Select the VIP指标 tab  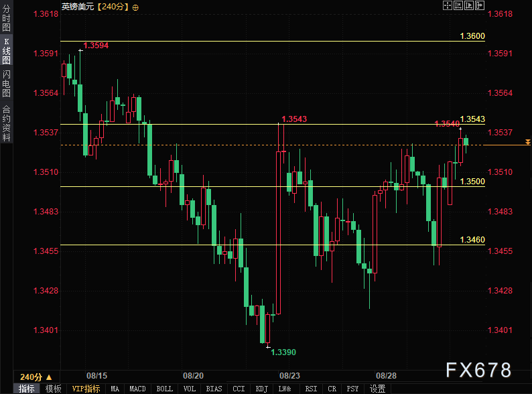[x=86, y=389]
